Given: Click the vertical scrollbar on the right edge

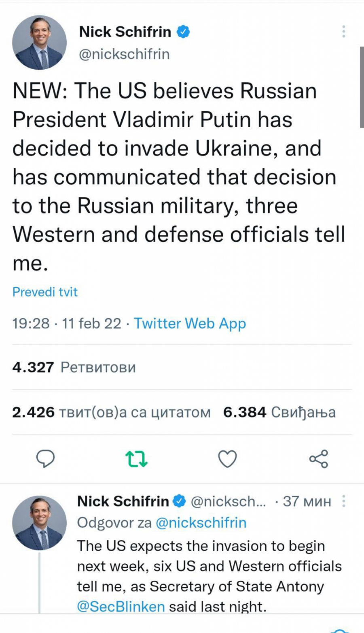Looking at the screenshot, I should point(362,87).
